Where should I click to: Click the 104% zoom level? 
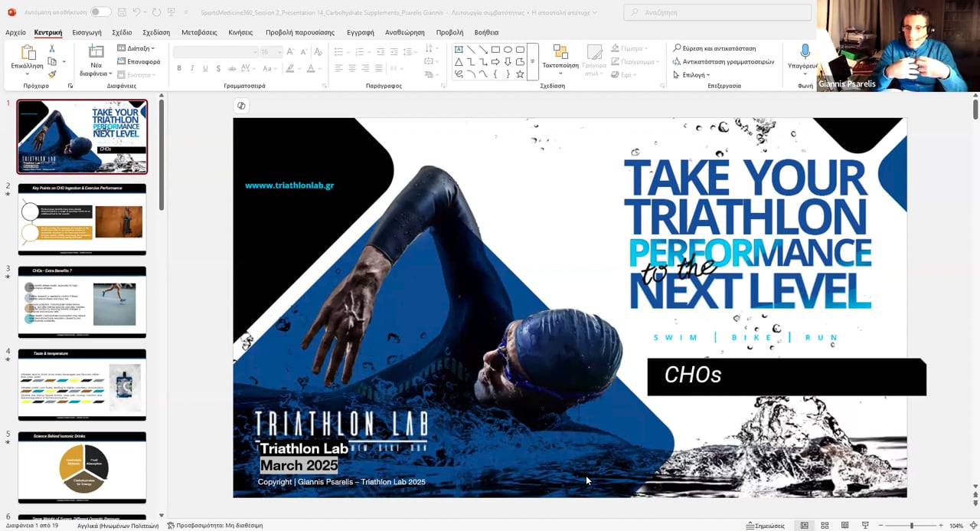coord(956,526)
